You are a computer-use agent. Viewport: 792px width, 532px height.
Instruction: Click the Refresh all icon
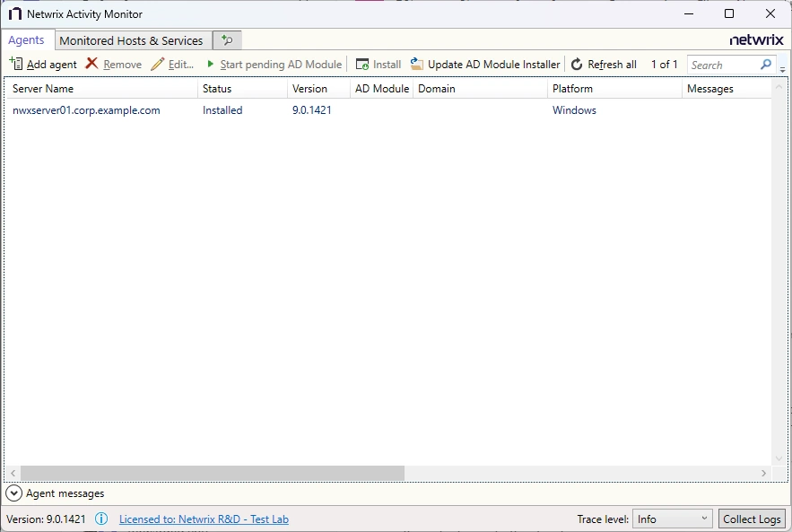[x=577, y=64]
